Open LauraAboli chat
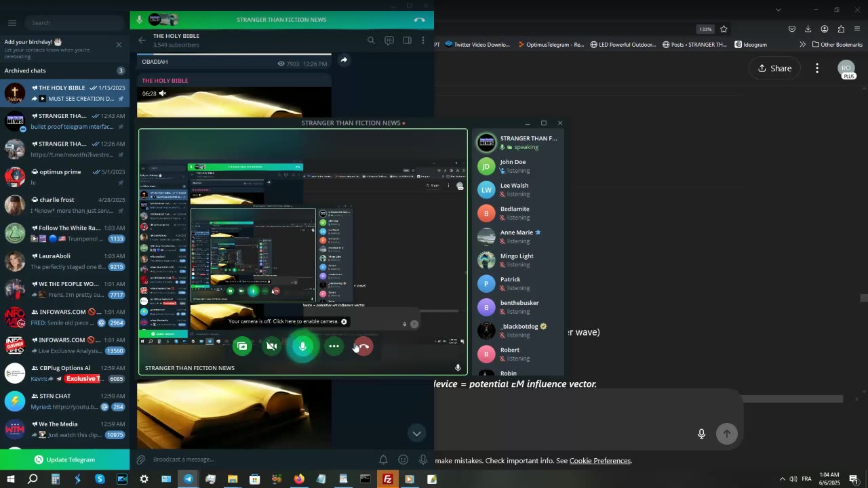This screenshot has width=868, height=488. tap(64, 261)
